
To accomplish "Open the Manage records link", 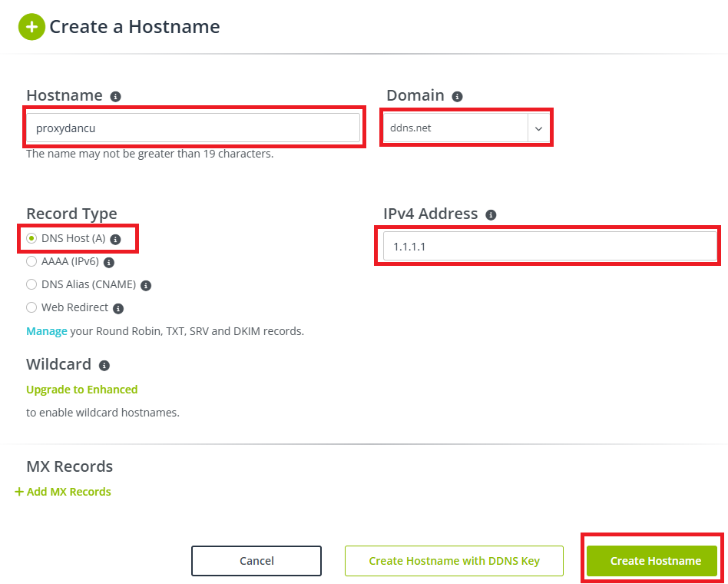I will [x=46, y=331].
